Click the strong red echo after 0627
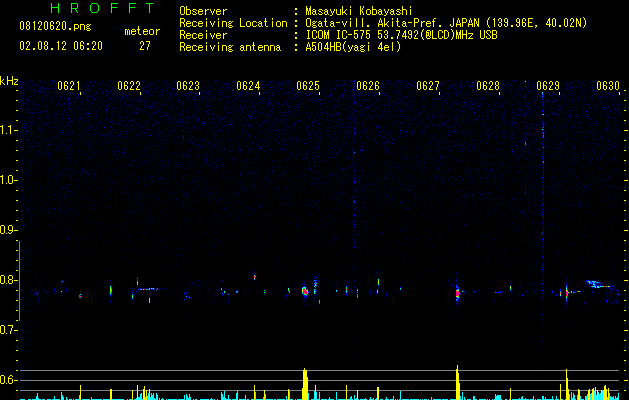629x400 pixels. 457,293
